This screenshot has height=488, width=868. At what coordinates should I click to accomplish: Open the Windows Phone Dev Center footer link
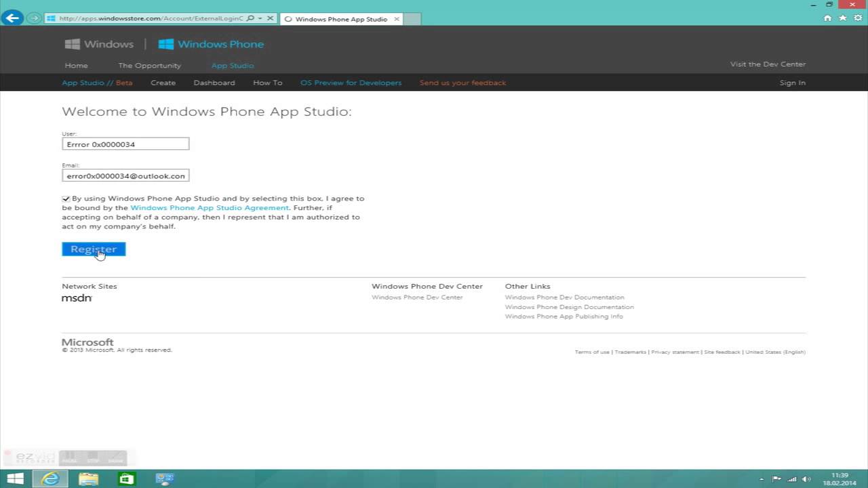click(x=417, y=298)
